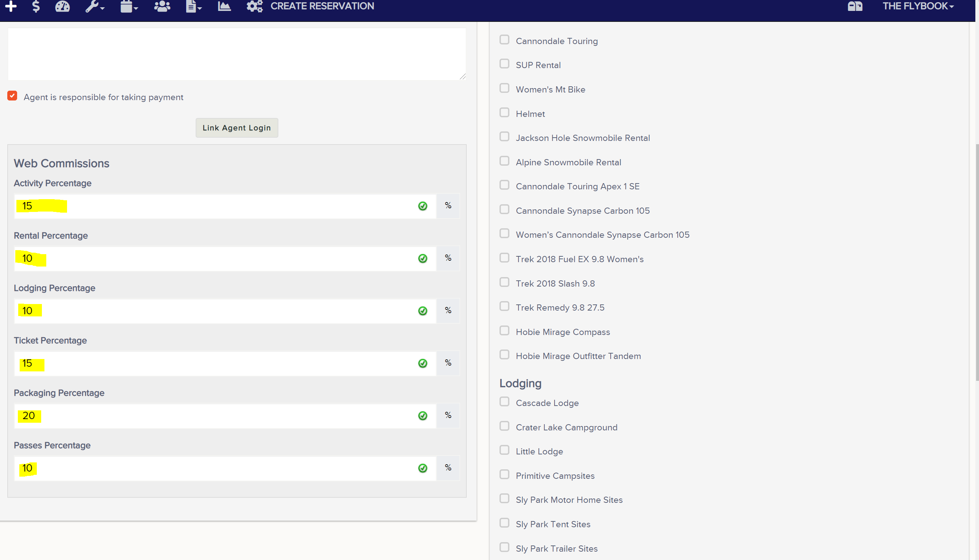Click the percent addon for Rental Percentage

tap(448, 259)
